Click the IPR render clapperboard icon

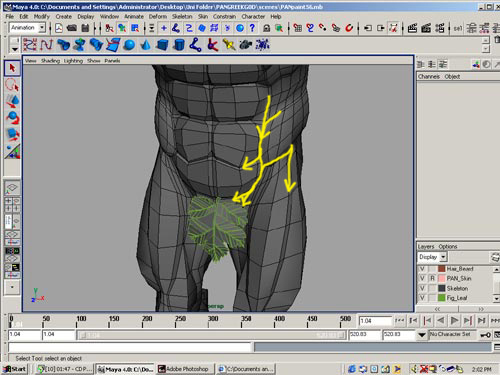point(426,28)
